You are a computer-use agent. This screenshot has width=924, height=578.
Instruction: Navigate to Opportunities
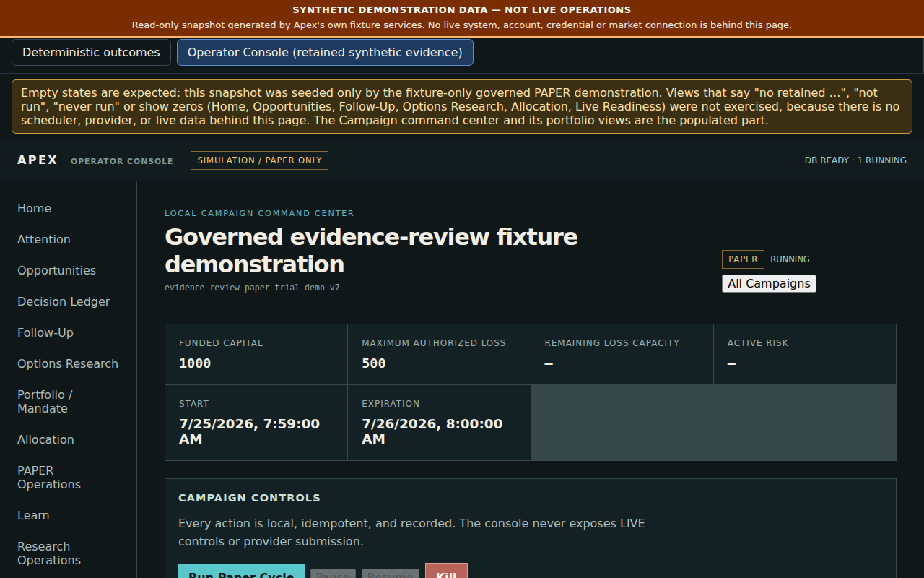click(56, 270)
